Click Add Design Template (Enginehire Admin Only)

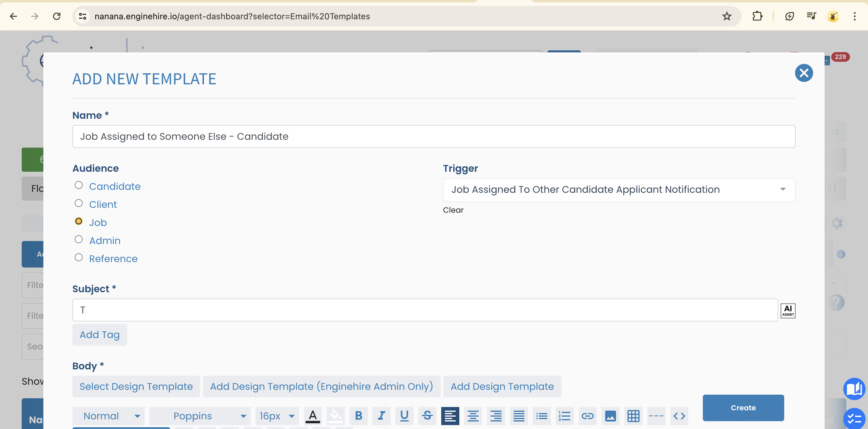click(322, 387)
